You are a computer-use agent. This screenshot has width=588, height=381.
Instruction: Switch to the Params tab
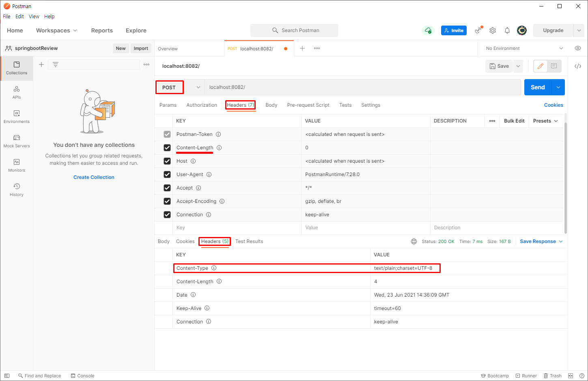(168, 105)
